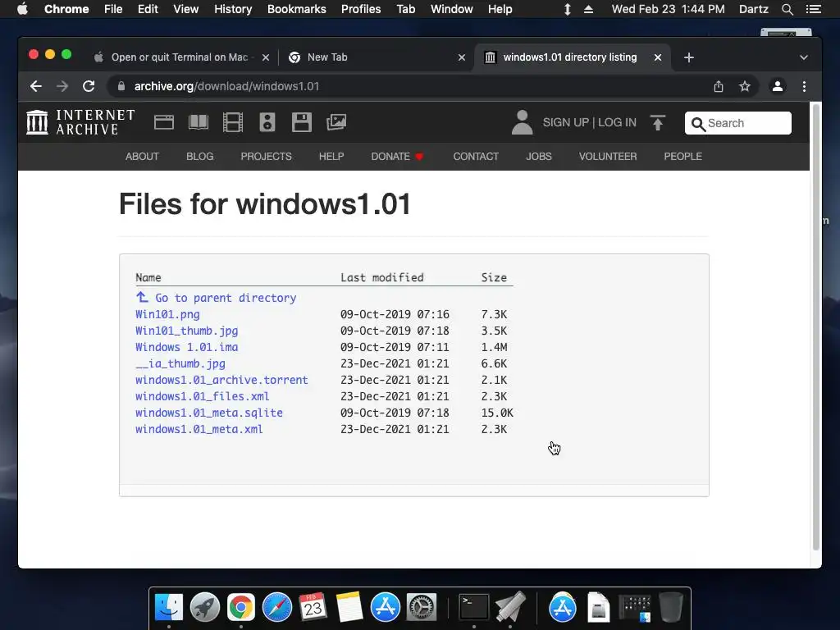Open Safari from the Dock
The image size is (840, 630).
(x=277, y=608)
